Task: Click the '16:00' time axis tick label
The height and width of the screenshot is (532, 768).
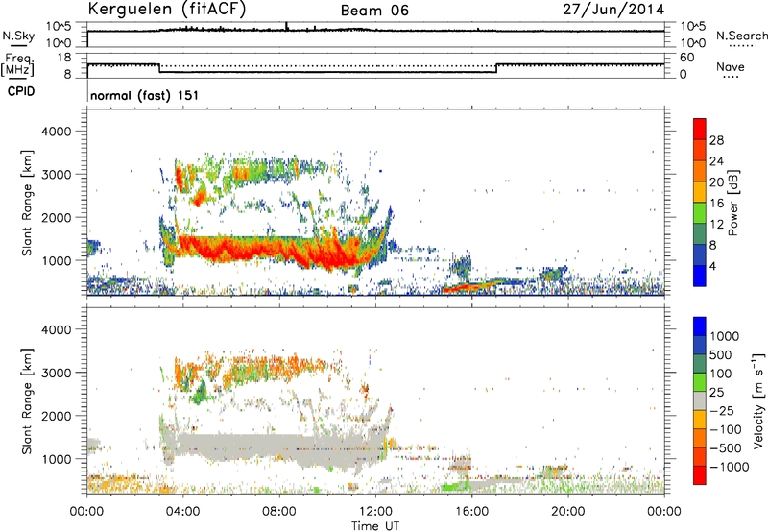Action: click(x=471, y=512)
